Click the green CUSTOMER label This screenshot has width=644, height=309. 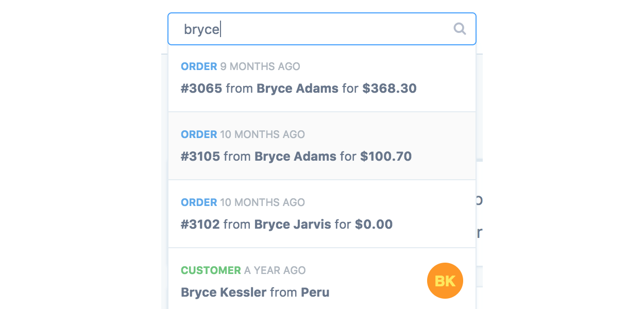coord(211,270)
